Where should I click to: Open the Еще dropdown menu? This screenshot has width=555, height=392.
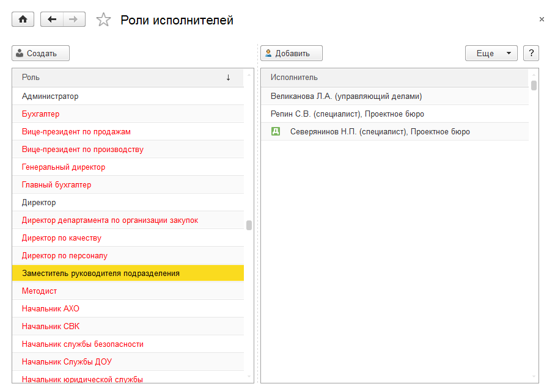pyautogui.click(x=491, y=53)
